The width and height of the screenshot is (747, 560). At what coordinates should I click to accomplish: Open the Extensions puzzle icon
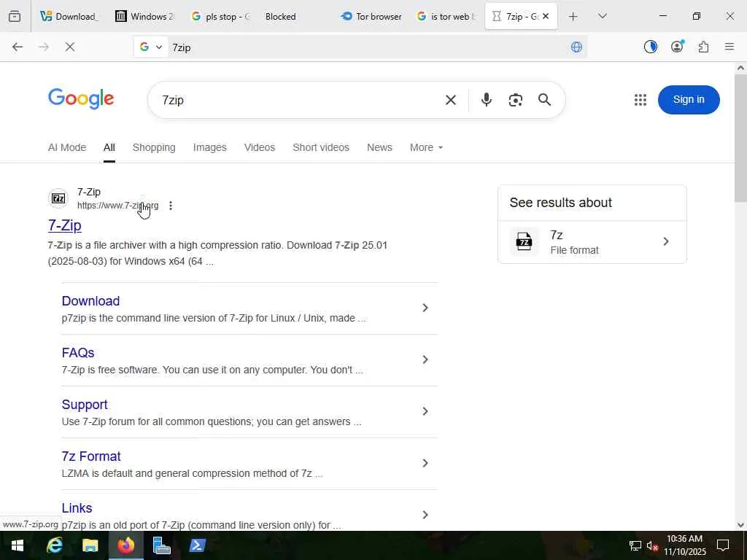pos(703,47)
